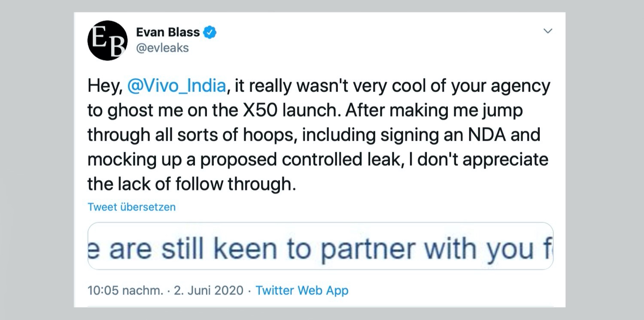Open the Twitter Web App source link
This screenshot has height=320, width=644.
click(x=302, y=290)
